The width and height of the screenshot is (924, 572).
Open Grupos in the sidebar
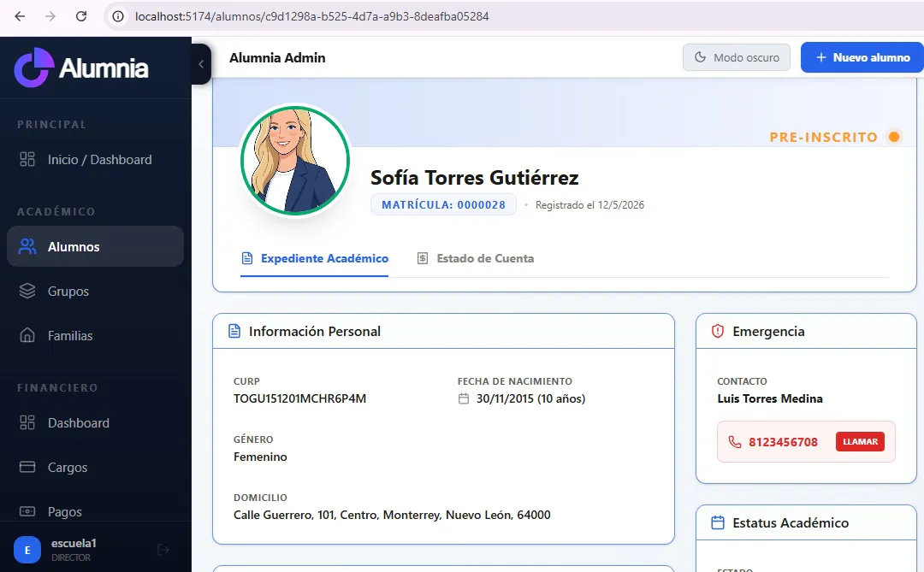point(96,291)
